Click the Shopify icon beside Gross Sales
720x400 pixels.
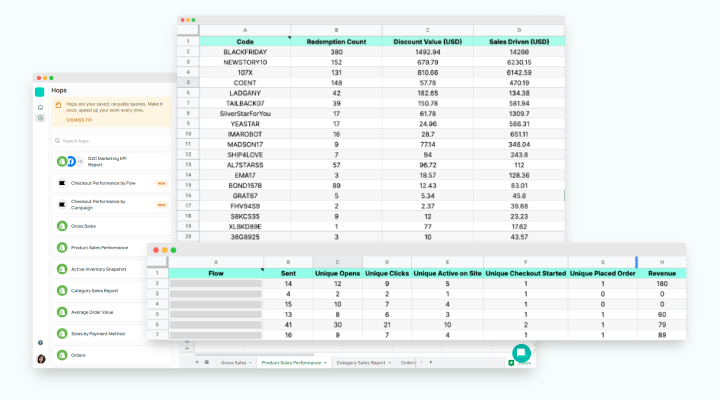[62, 226]
